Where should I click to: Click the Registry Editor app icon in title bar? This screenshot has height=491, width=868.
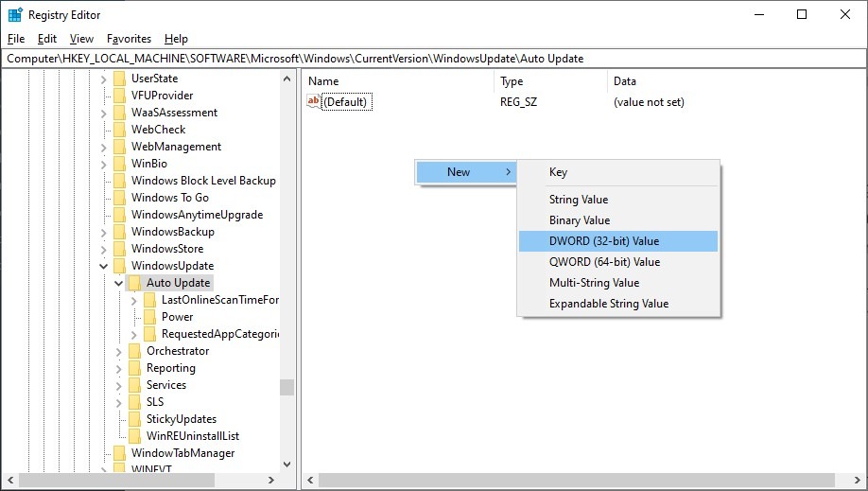point(15,14)
